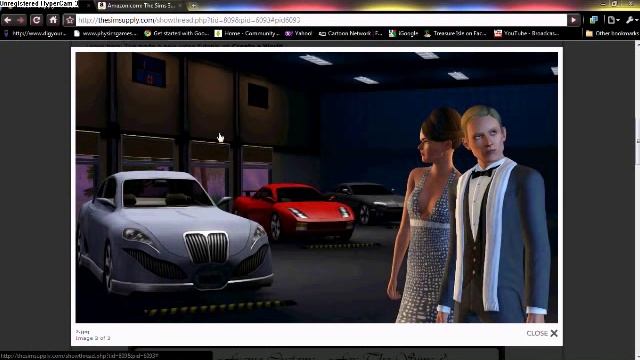Screen dimensions: 640x360
Task: Click the Go arrow beside the address bar
Action: pos(573,20)
